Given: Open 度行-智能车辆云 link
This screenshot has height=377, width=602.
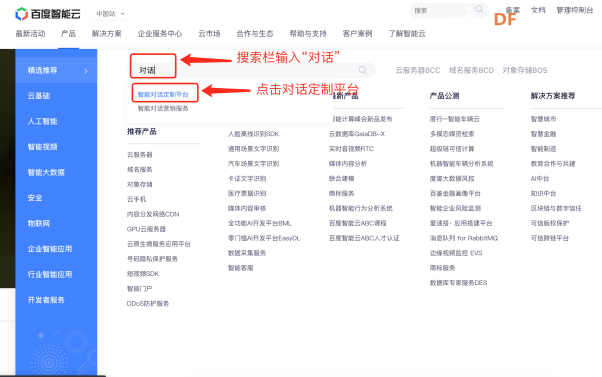Looking at the screenshot, I should pos(455,119).
